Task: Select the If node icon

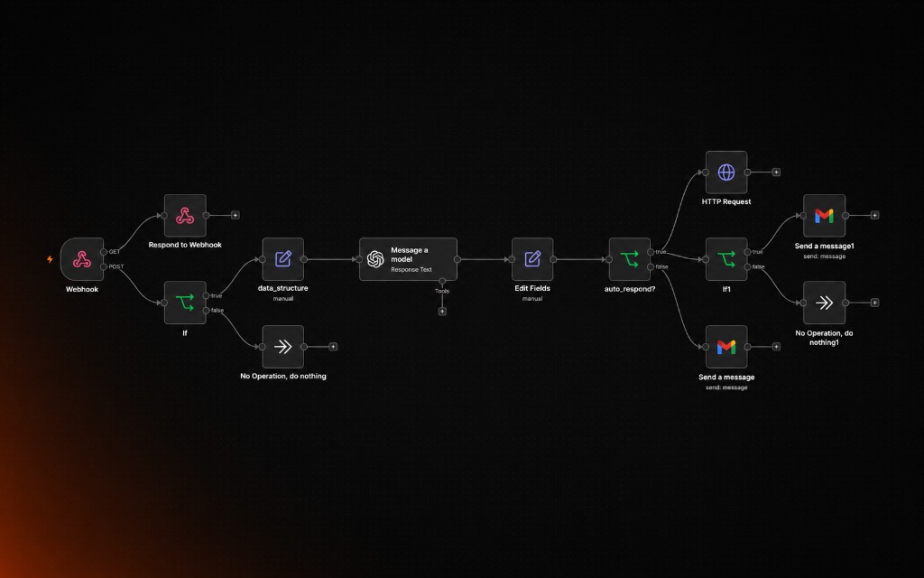Action: (185, 303)
